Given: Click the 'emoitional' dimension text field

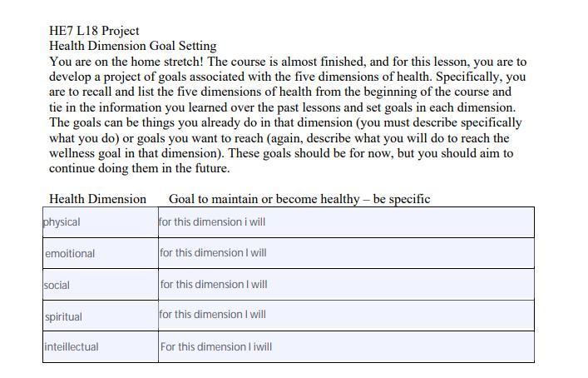Looking at the screenshot, I should pyautogui.click(x=101, y=253).
